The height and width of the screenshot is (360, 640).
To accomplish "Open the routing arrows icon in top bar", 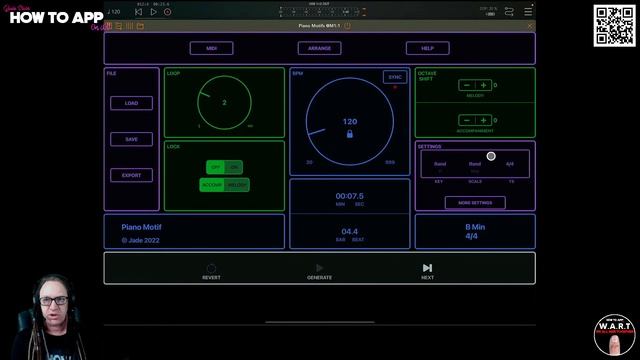I will pyautogui.click(x=509, y=12).
